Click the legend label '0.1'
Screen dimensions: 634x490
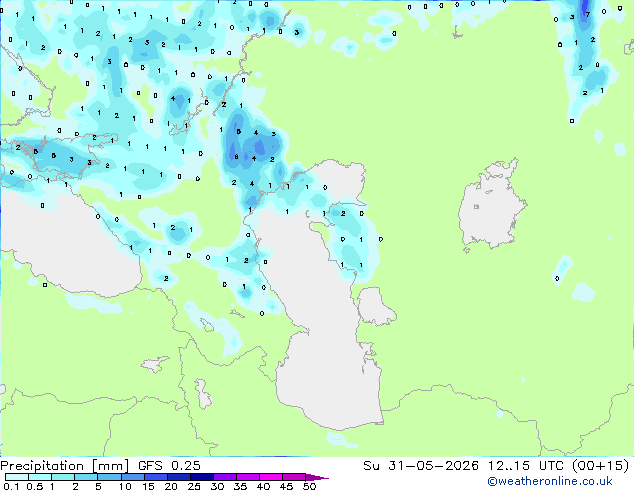point(12,486)
